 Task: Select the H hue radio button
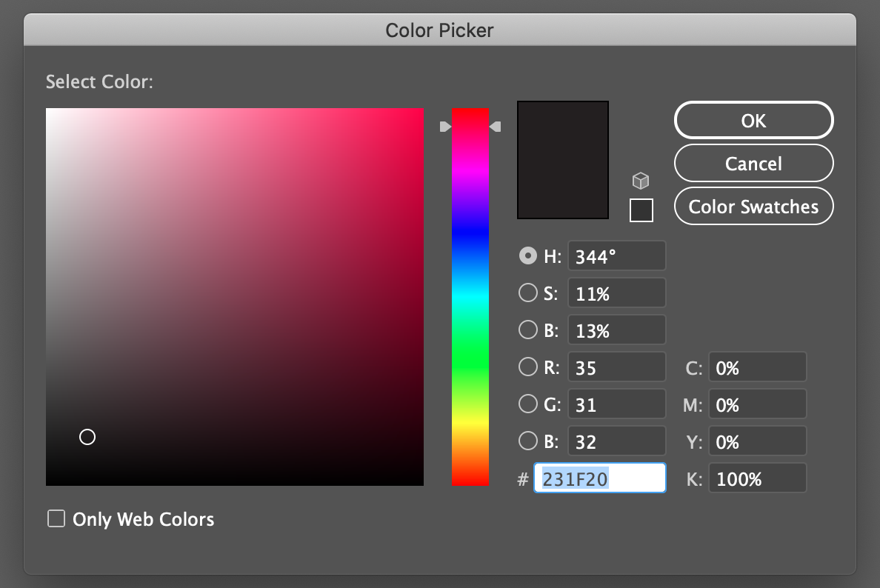pyautogui.click(x=527, y=256)
